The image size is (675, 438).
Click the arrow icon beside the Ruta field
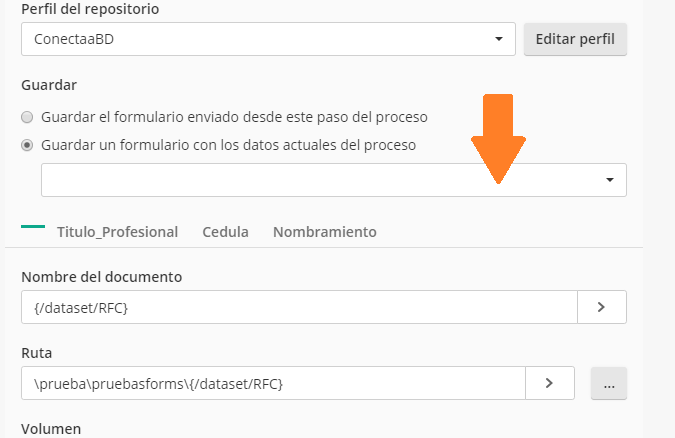(549, 383)
